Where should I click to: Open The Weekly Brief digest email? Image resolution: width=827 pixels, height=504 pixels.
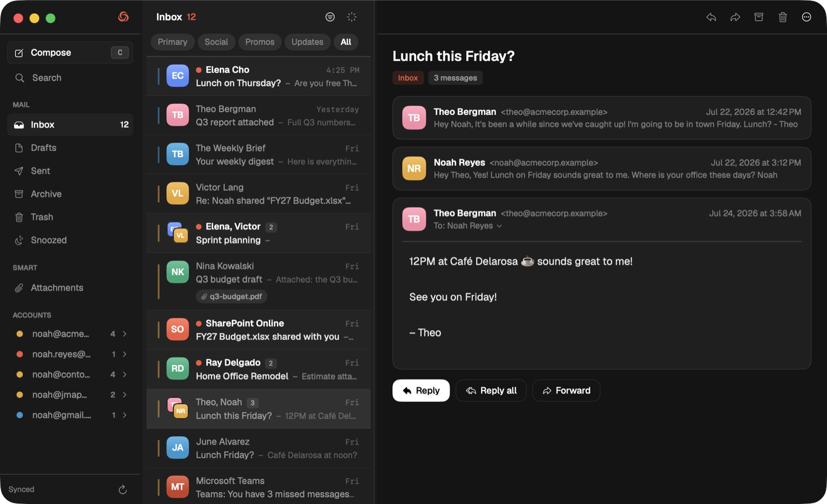[x=259, y=155]
